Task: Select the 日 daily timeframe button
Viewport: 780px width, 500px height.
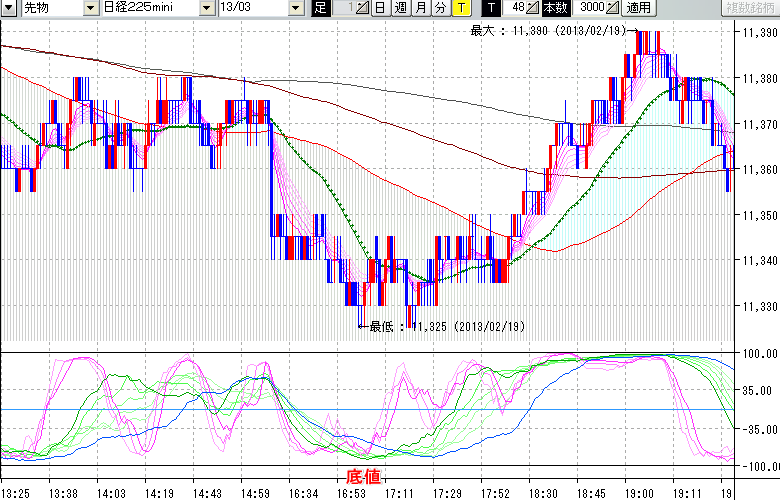Action: (380, 8)
